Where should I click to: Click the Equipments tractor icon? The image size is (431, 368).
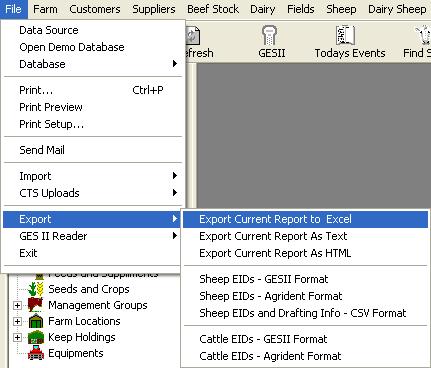click(36, 353)
